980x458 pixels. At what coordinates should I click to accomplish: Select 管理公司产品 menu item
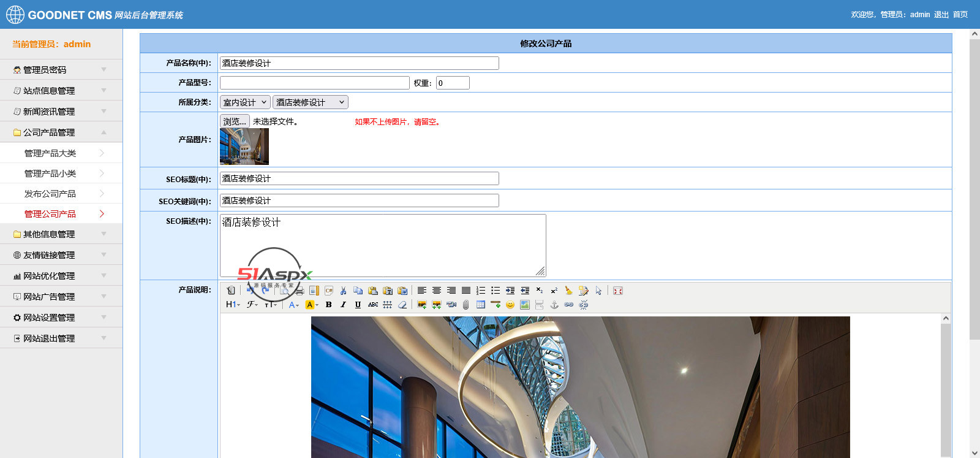[61, 213]
